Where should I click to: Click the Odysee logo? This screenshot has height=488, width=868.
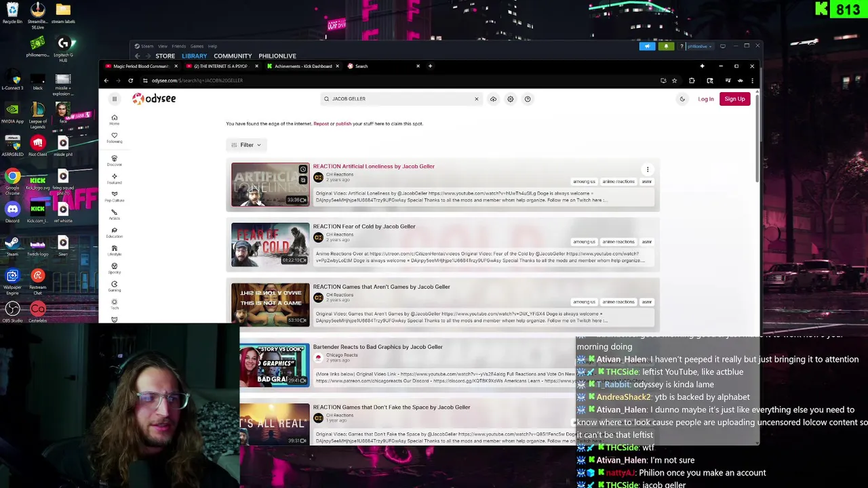click(154, 99)
